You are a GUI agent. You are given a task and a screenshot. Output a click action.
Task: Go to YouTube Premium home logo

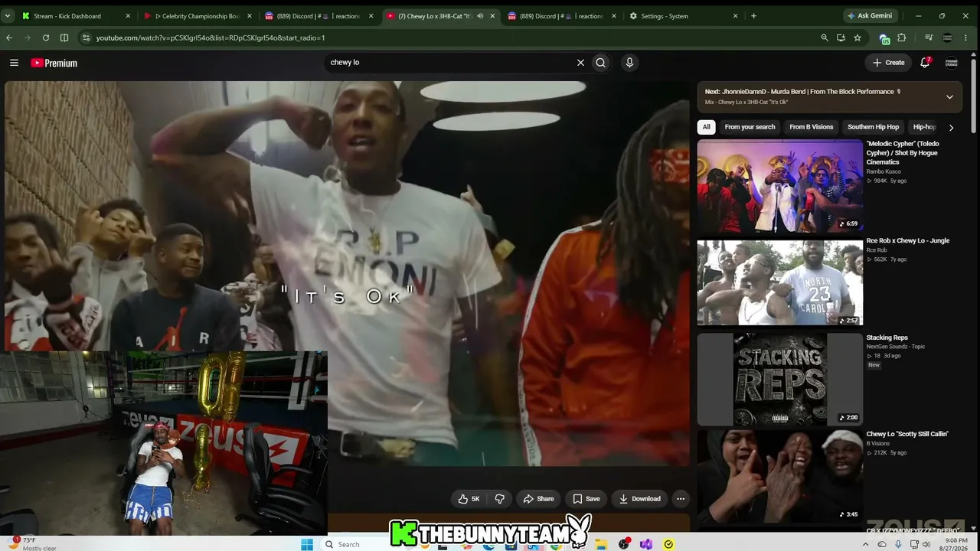54,63
